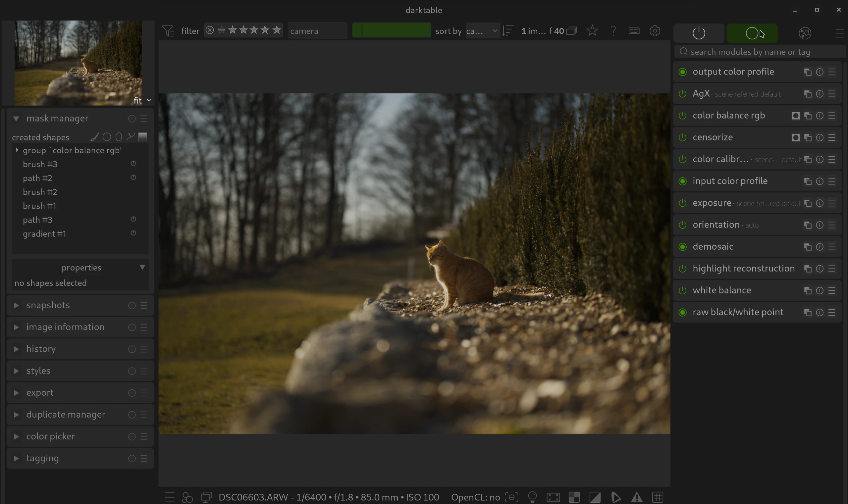Open global preferences gear icon
Image resolution: width=848 pixels, height=504 pixels.
point(655,31)
